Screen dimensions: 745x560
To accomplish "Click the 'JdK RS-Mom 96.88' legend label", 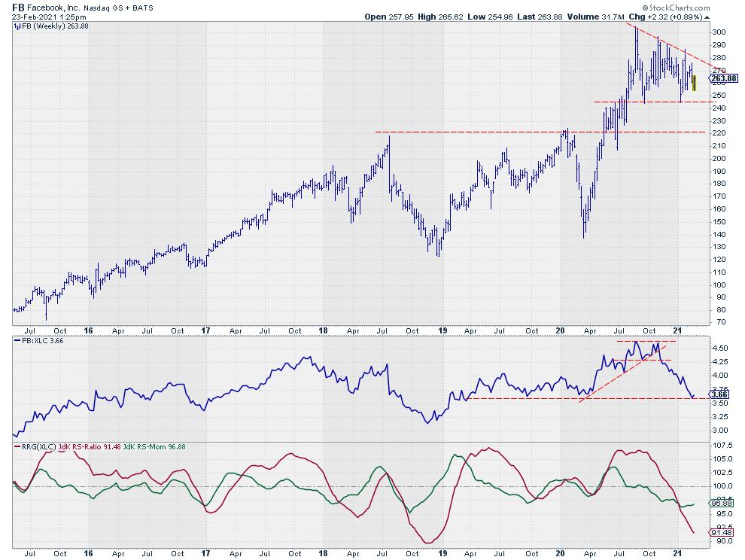I will point(154,447).
